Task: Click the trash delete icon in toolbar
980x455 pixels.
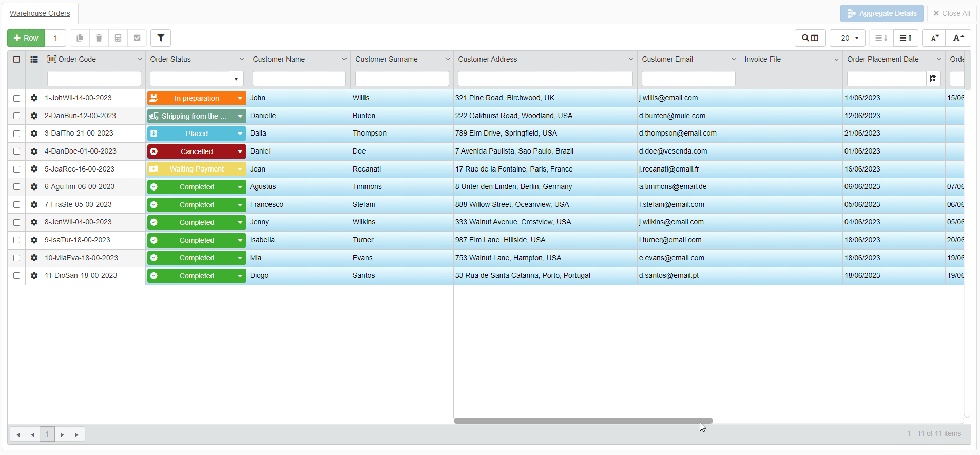Action: click(x=99, y=38)
